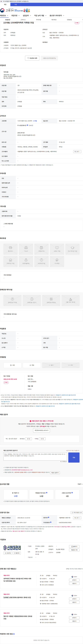Expand the 직업 능력 개발 menu
Image resolution: width=83 pixels, height=644 pixels.
pos(40,15)
